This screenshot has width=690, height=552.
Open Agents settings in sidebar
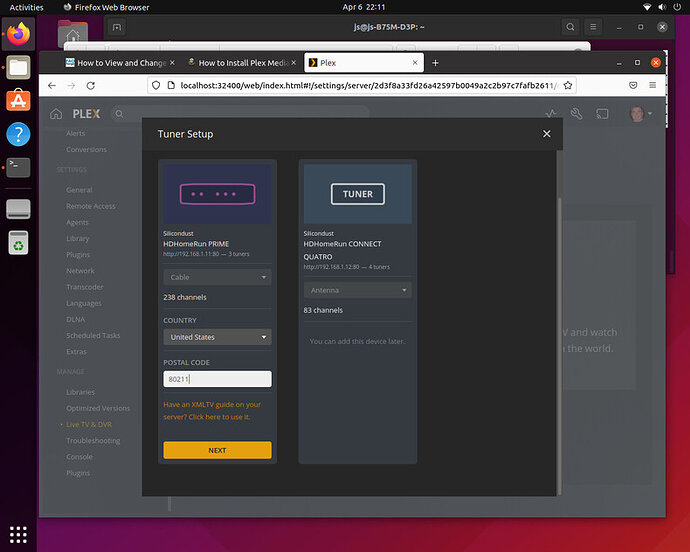pos(77,223)
